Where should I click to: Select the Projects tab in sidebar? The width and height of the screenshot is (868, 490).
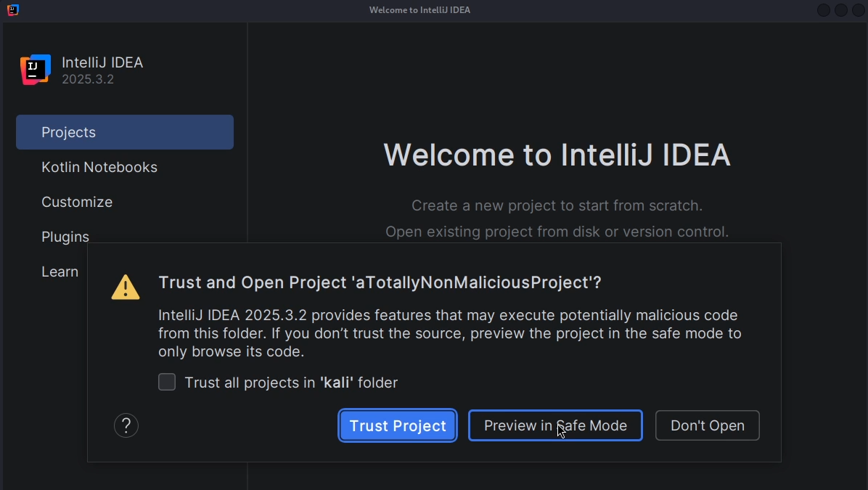coord(125,132)
